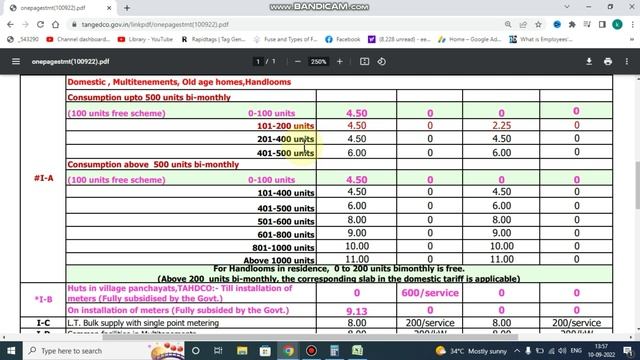Open the volume control in system tray

click(562, 351)
